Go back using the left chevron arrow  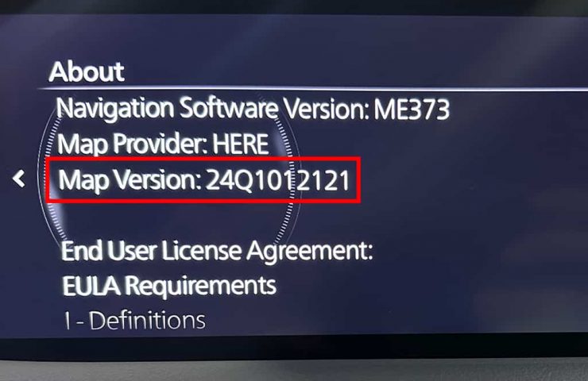click(x=19, y=179)
